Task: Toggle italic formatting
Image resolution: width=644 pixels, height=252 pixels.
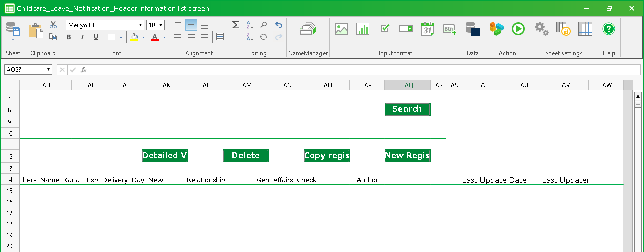Action: point(83,37)
